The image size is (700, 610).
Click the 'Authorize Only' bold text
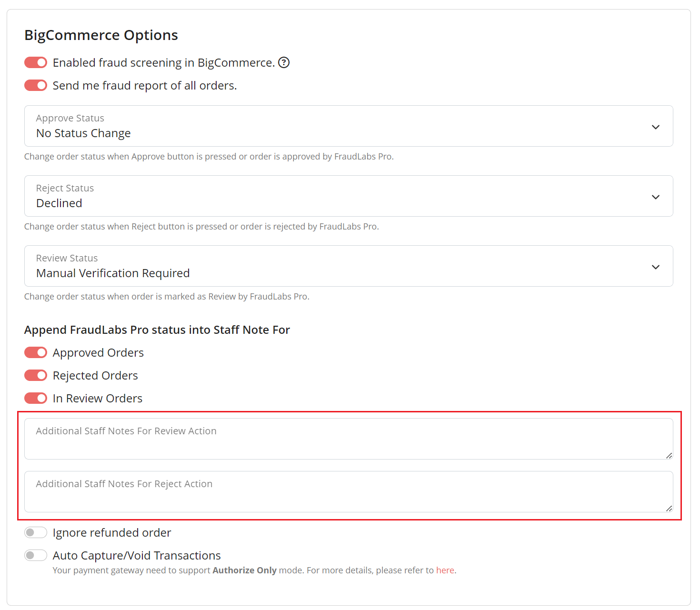(x=244, y=570)
